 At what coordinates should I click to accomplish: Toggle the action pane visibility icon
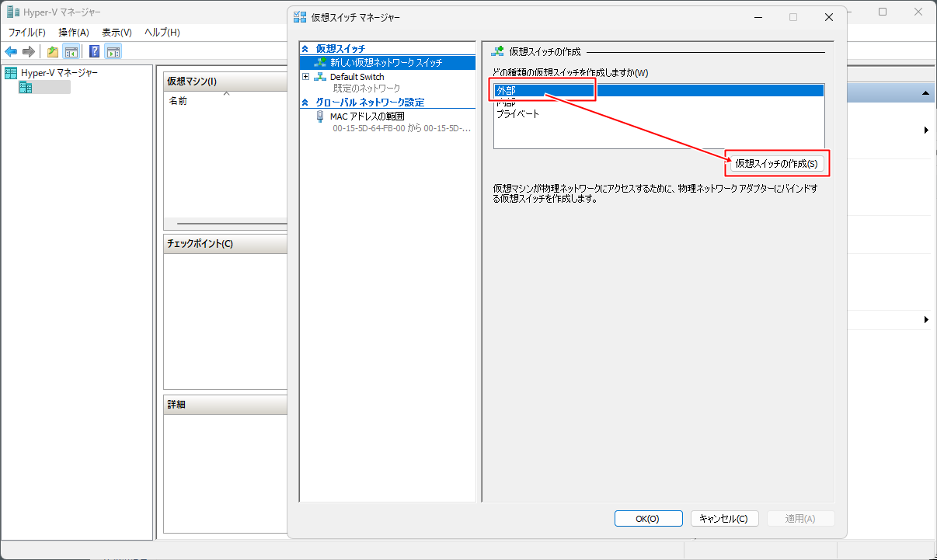point(113,51)
